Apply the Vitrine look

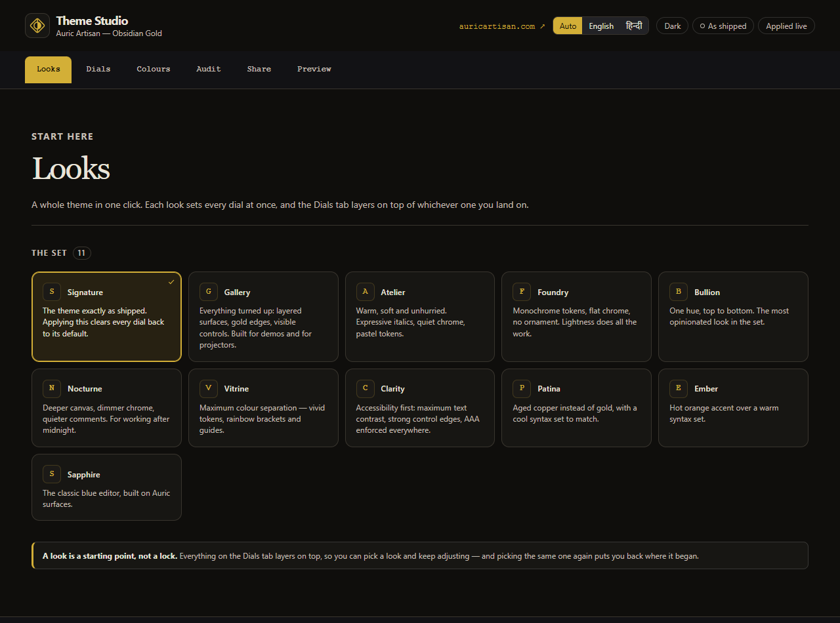tap(263, 408)
